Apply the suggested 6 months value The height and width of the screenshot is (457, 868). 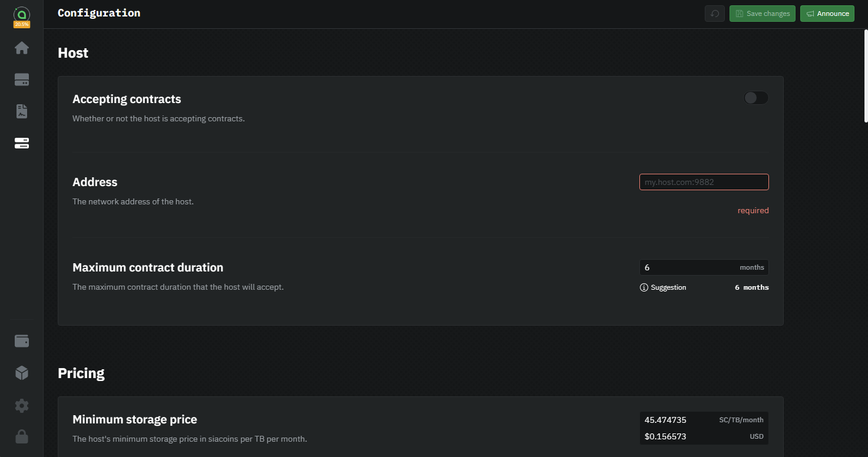751,287
